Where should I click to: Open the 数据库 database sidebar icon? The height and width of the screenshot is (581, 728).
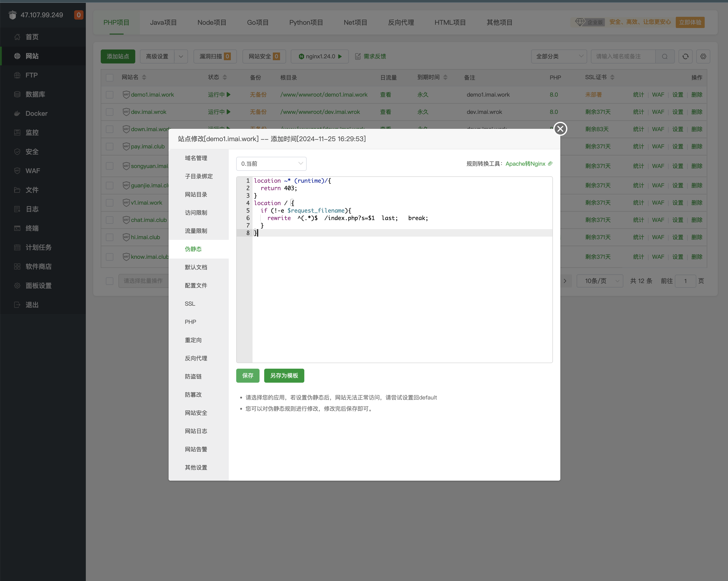coord(17,94)
